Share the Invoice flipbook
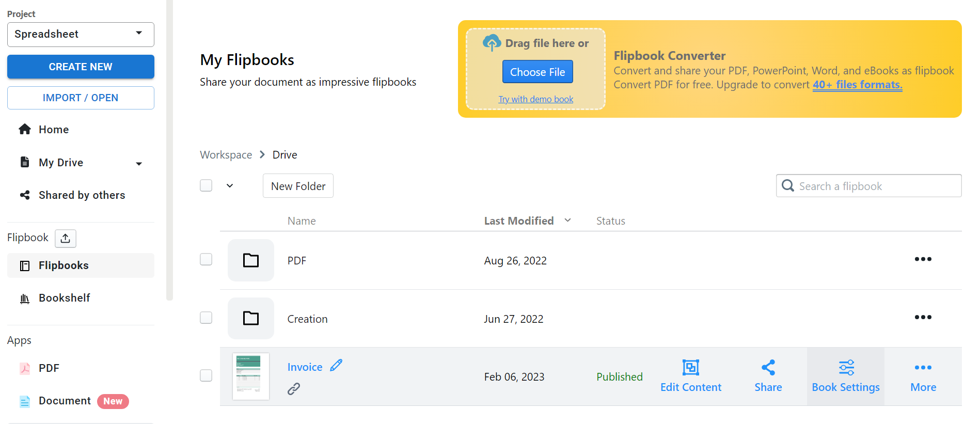The height and width of the screenshot is (424, 980). click(768, 376)
